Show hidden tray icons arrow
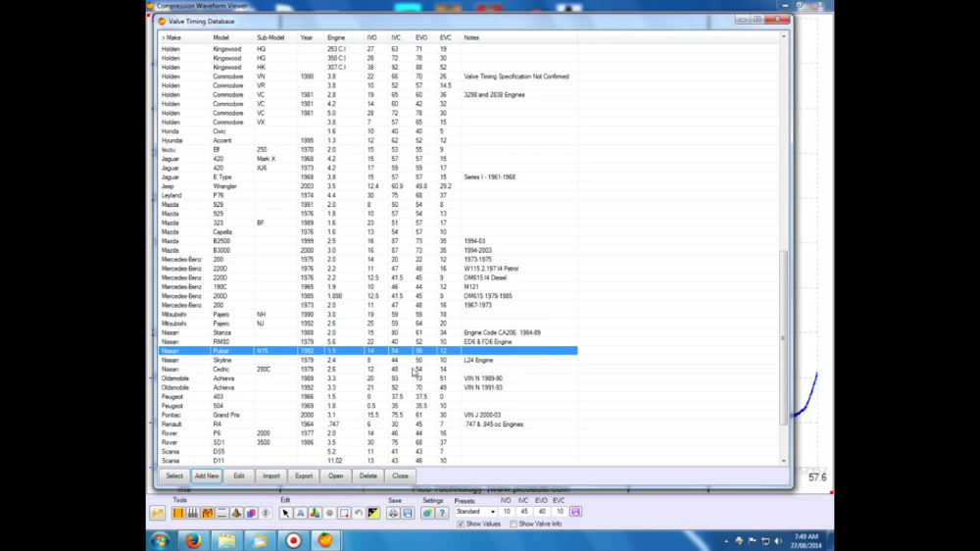The width and height of the screenshot is (980, 551). tap(726, 541)
